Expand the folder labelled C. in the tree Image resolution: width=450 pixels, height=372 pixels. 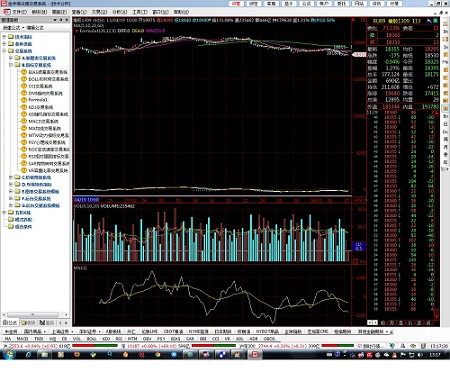pos(11,177)
